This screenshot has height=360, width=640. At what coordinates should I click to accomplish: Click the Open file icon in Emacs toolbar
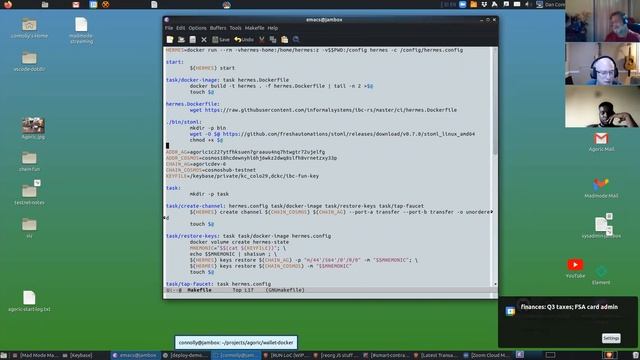[x=181, y=40]
